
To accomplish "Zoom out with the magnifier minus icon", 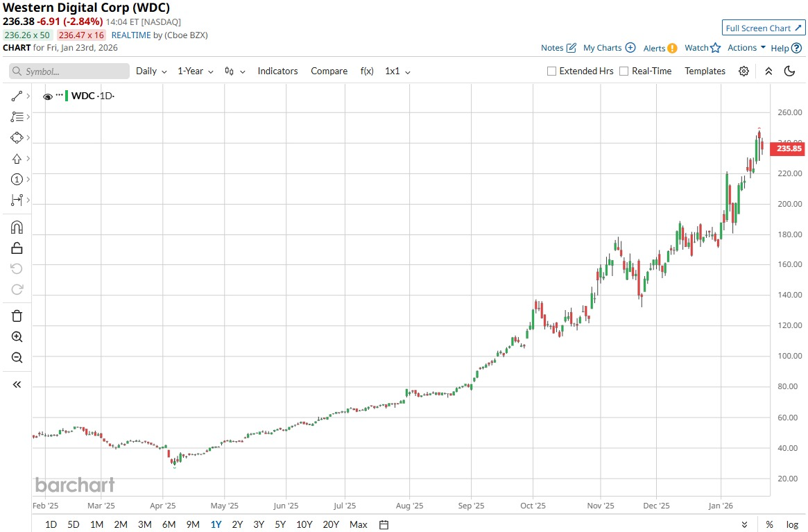I will pos(17,358).
